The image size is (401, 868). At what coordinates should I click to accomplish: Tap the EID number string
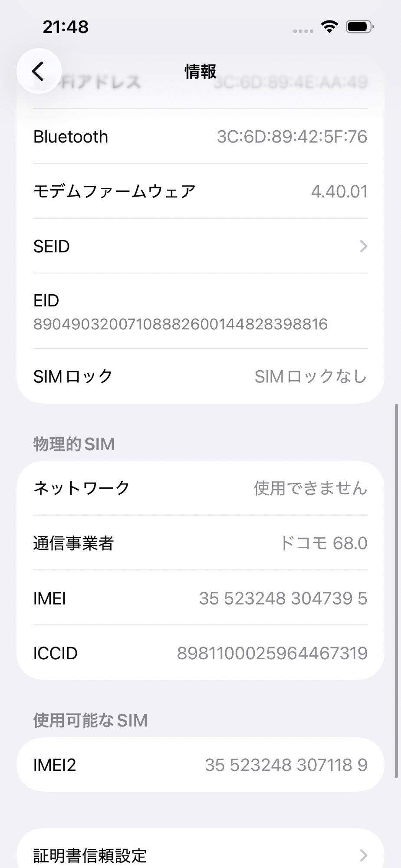click(x=180, y=324)
